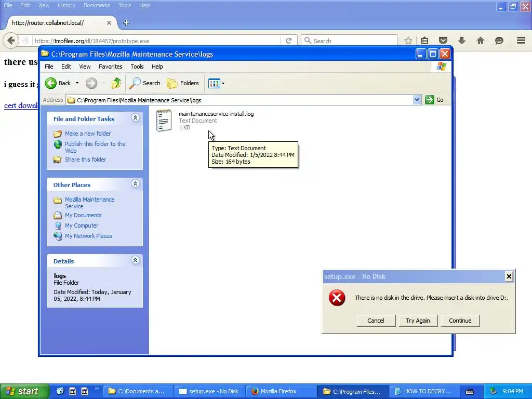Collapse the Details panel
This screenshot has height=399, width=532.
[x=135, y=260]
